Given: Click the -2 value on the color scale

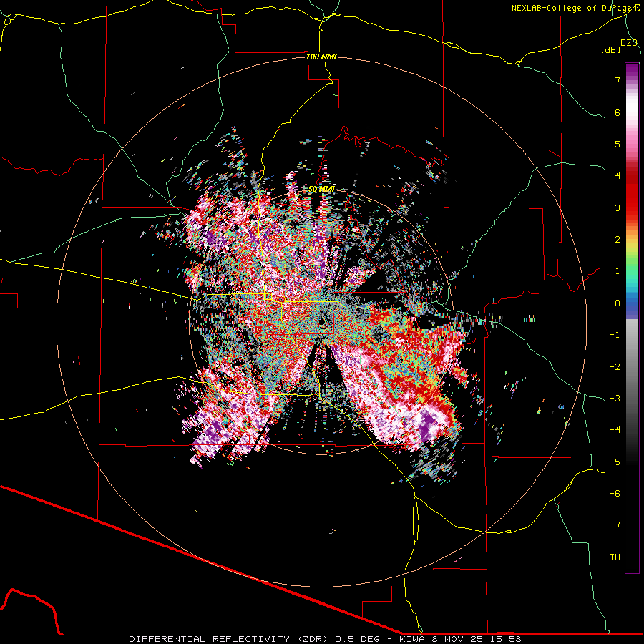Looking at the screenshot, I should tap(615, 367).
